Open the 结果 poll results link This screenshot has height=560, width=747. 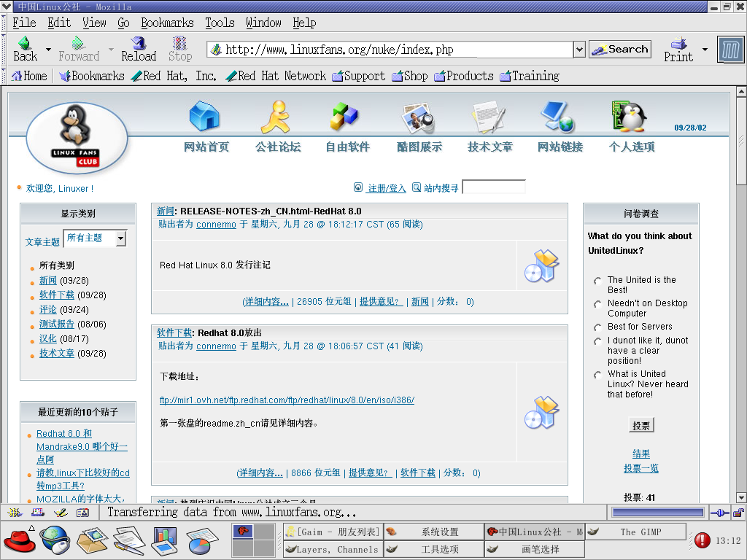coord(640,454)
